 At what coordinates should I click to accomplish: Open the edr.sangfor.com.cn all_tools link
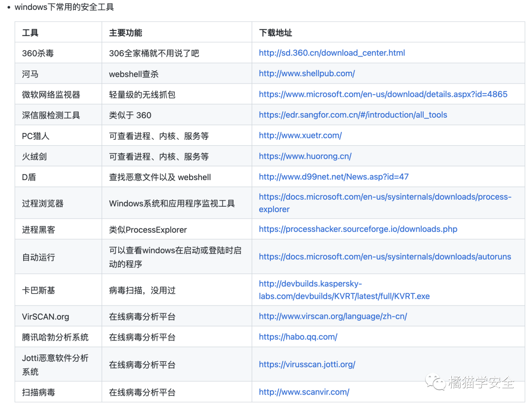point(353,115)
